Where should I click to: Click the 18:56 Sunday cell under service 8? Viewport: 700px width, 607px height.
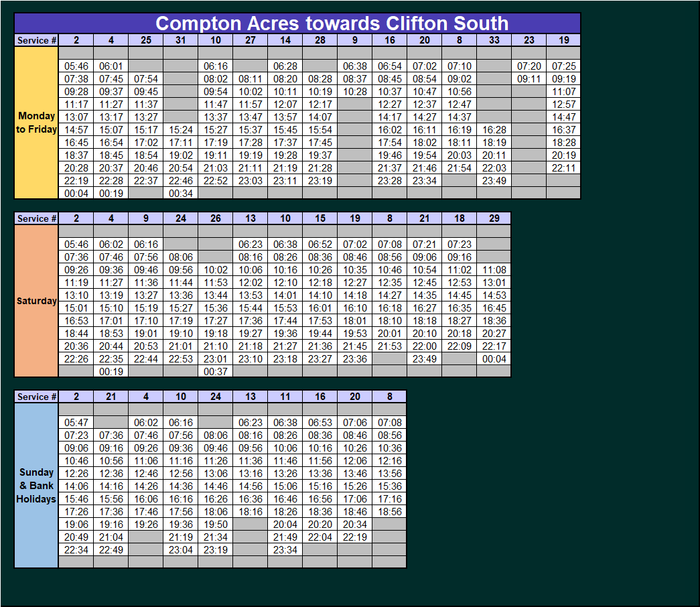point(390,512)
